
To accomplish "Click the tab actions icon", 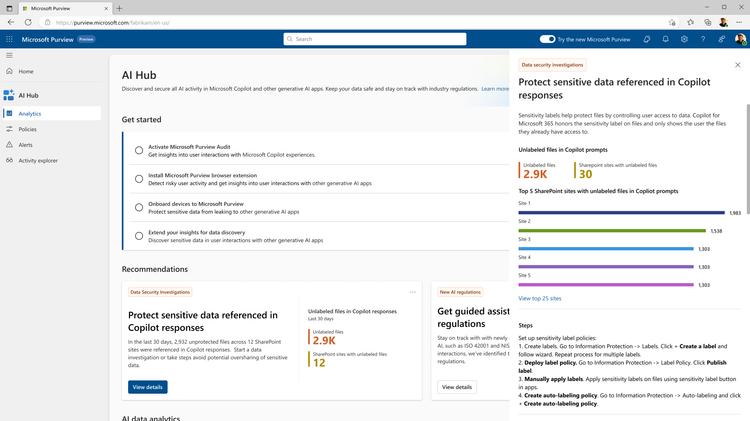I will click(9, 8).
